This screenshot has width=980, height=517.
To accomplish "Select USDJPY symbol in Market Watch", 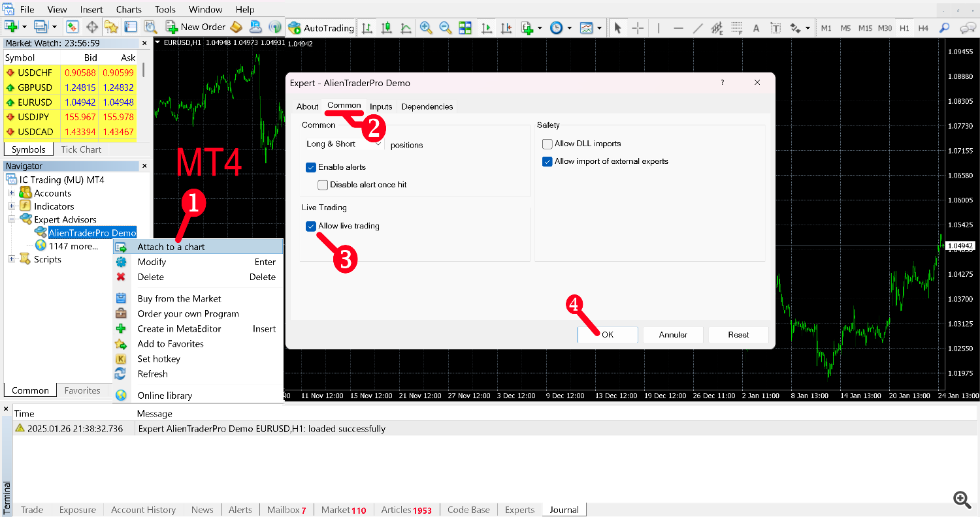I will [x=35, y=117].
